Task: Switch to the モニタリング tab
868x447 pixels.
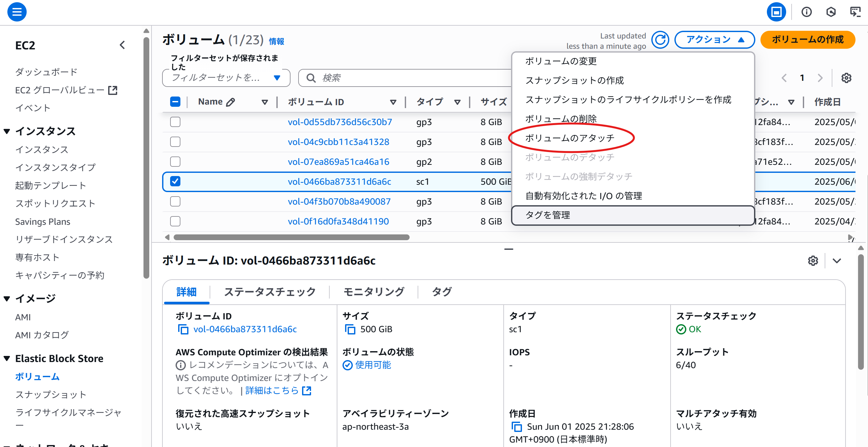Action: pos(373,291)
